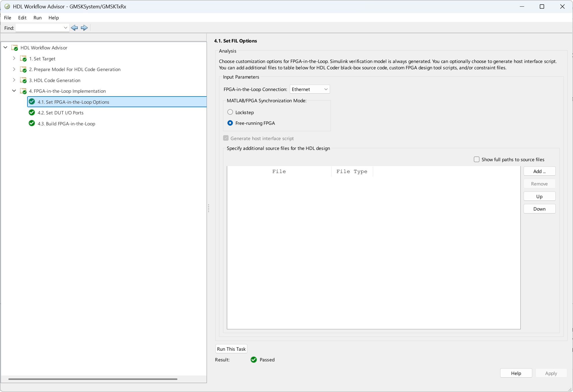
Task: Click the Passed result check icon
Action: tap(254, 360)
